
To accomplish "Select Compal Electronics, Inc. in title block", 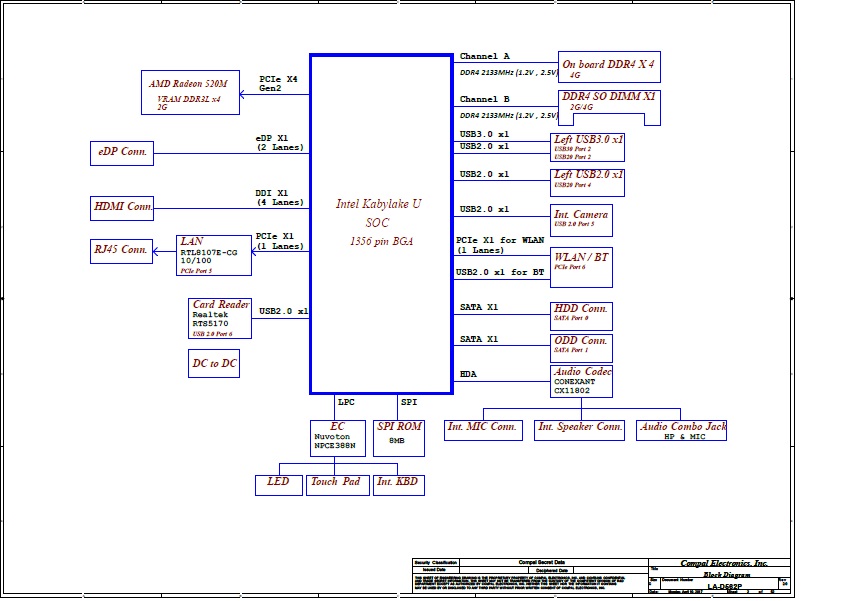I will point(724,563).
